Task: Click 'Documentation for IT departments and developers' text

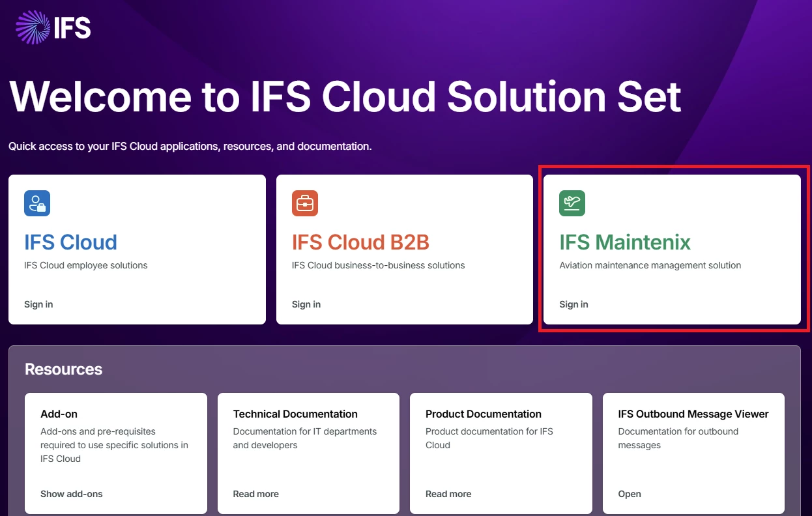Action: [305, 438]
